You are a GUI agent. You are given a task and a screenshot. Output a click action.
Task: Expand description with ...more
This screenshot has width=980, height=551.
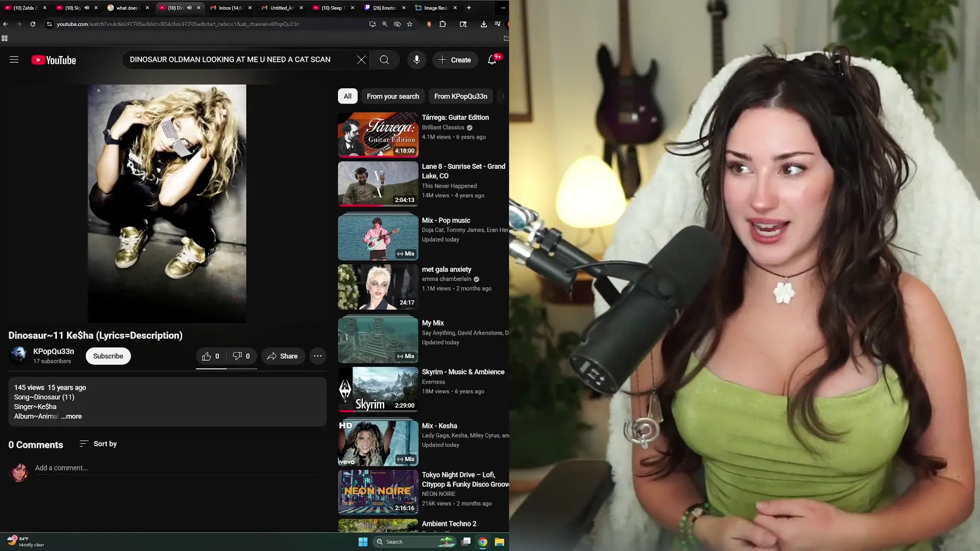pos(71,416)
